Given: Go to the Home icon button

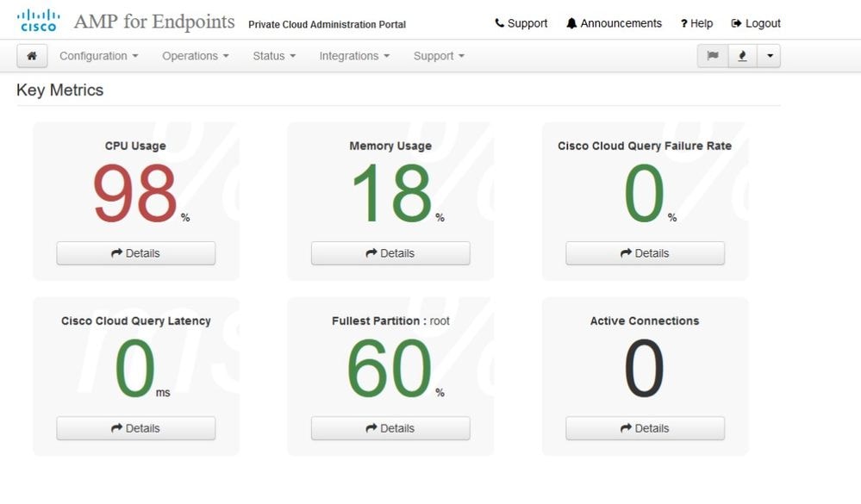Looking at the screenshot, I should coord(32,56).
